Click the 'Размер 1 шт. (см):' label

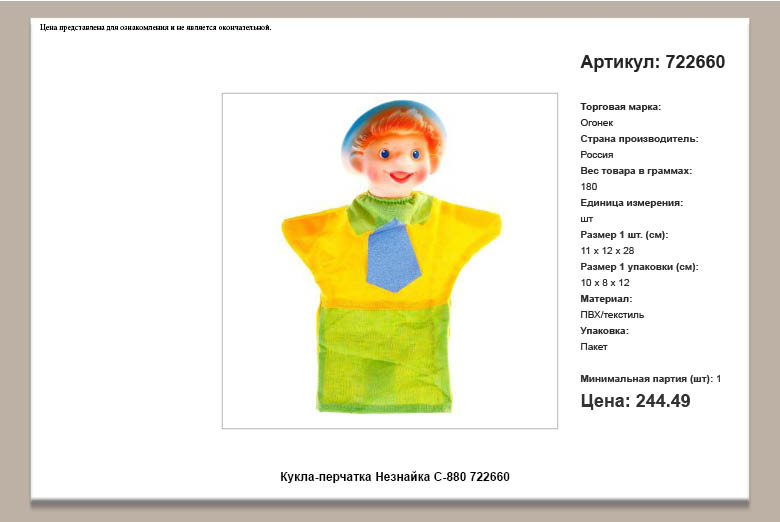pyautogui.click(x=624, y=235)
